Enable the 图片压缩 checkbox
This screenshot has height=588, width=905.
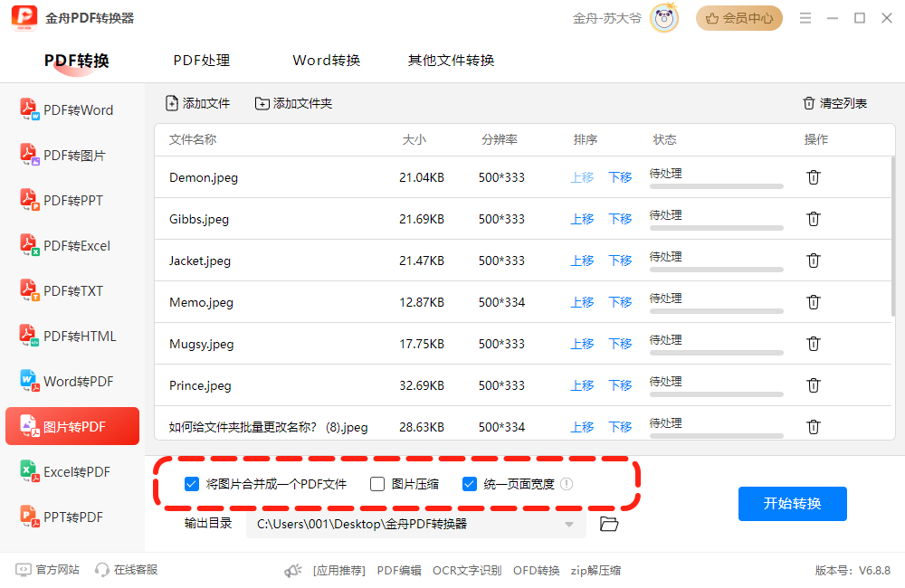click(377, 484)
